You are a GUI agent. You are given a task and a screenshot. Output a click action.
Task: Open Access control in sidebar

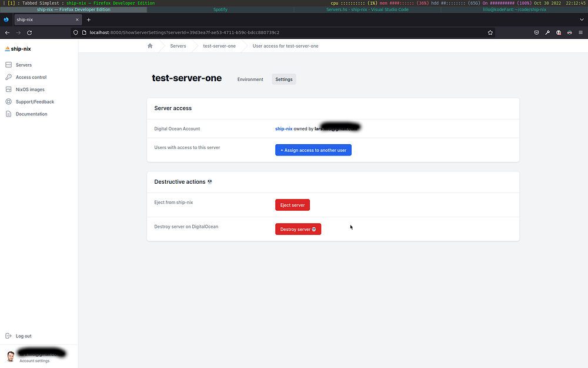(x=31, y=77)
